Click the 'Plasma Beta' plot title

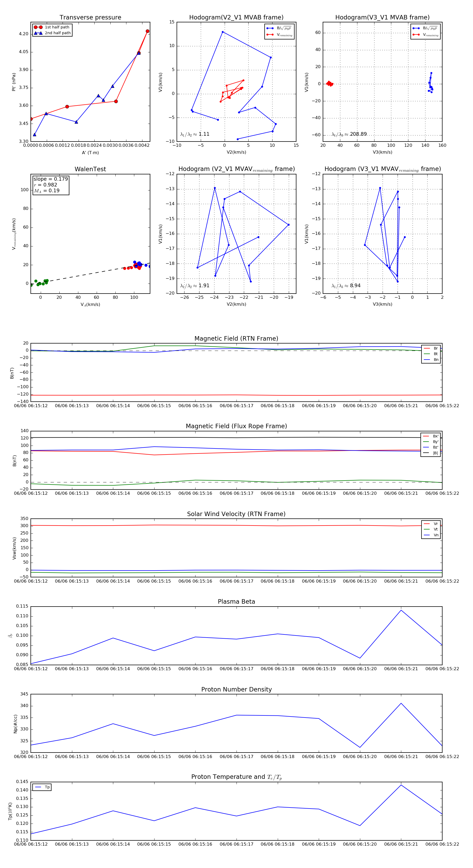pos(236,602)
